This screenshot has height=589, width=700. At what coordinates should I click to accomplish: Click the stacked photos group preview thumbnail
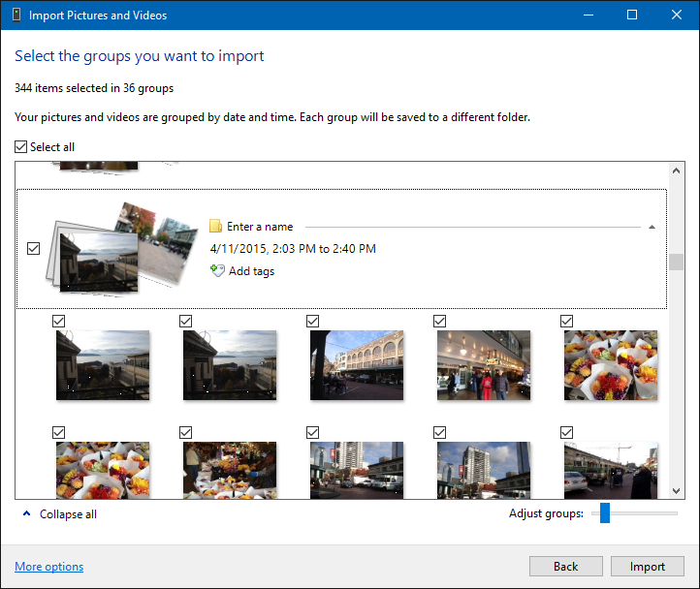click(121, 249)
